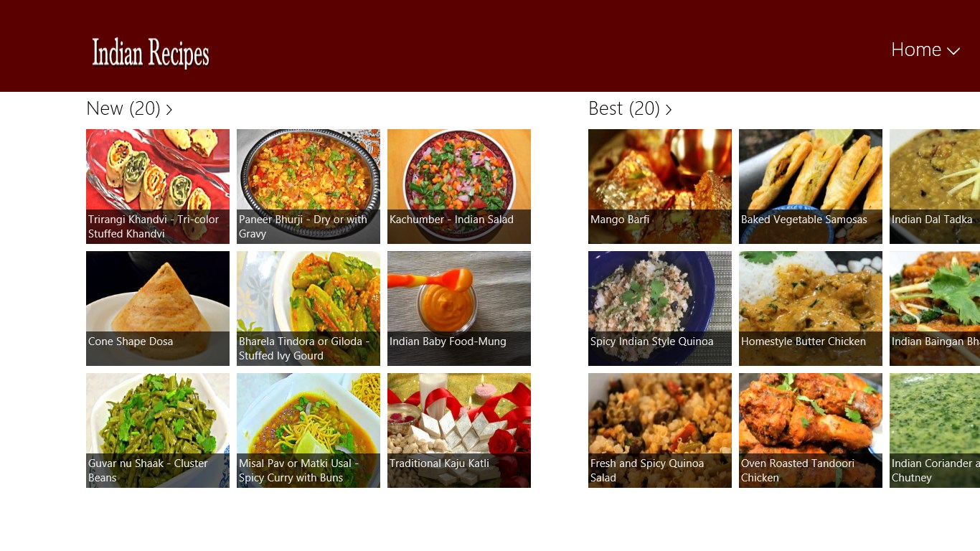This screenshot has height=551, width=980.
Task: View the Mango Barfi recipe
Action: click(x=660, y=187)
